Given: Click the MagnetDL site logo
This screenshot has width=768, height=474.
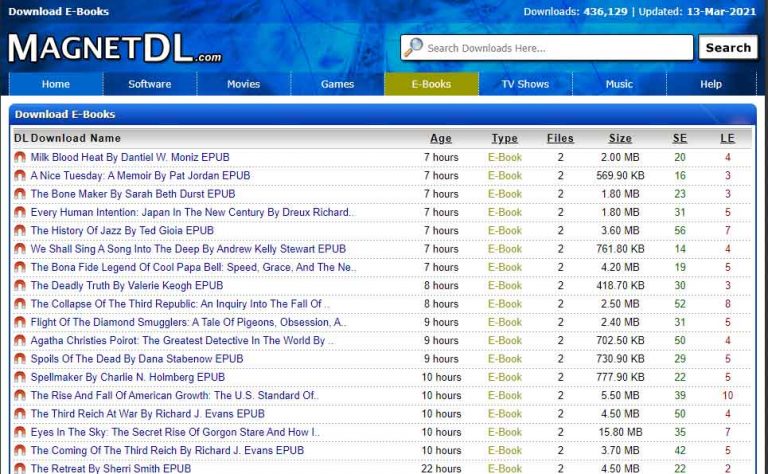Looking at the screenshot, I should point(115,47).
